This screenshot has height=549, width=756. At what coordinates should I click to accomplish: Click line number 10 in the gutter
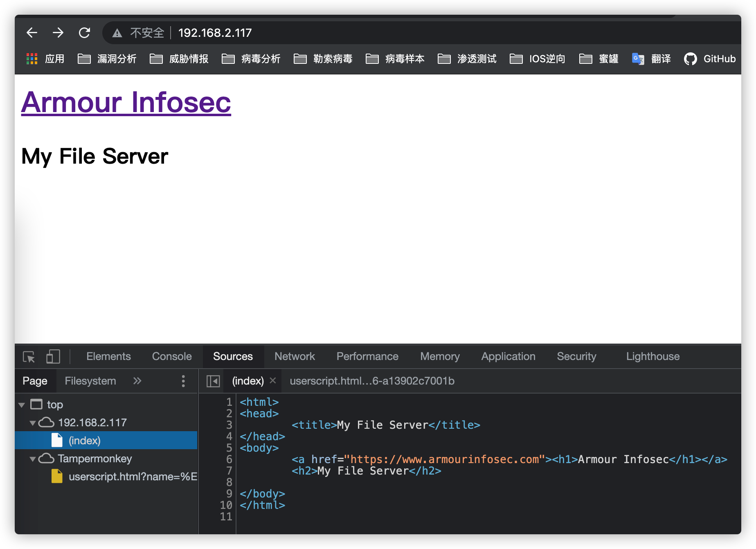(x=226, y=505)
